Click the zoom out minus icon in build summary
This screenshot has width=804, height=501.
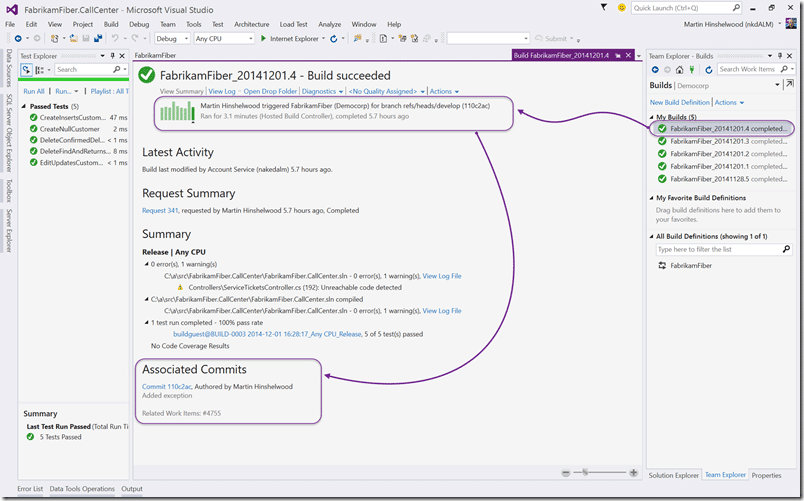coord(566,473)
